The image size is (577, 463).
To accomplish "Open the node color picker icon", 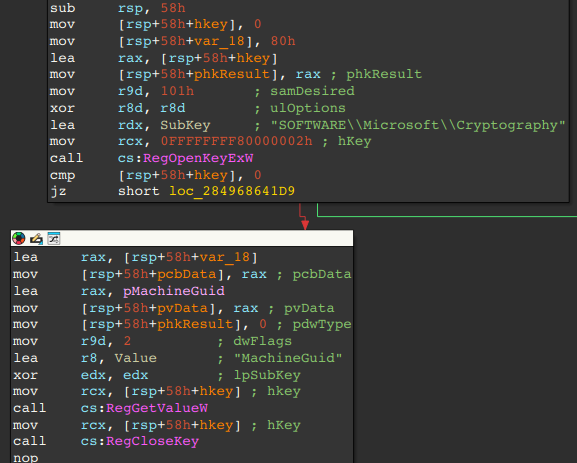I will click(x=18, y=238).
